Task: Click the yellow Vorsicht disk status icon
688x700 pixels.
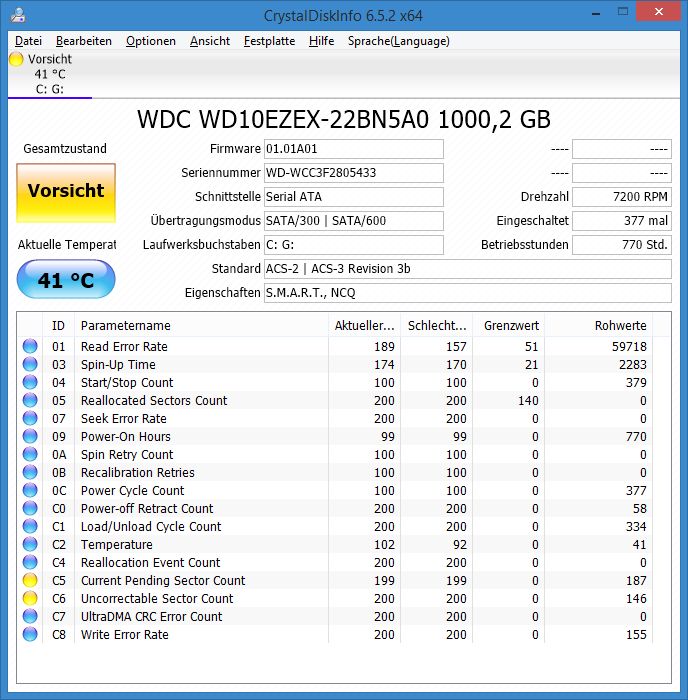Action: click(16, 59)
